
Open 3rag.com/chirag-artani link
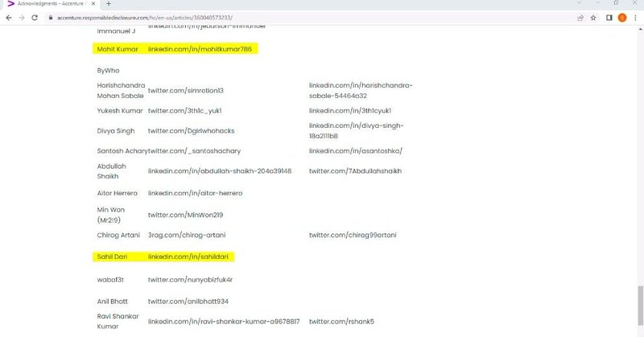coord(187,235)
